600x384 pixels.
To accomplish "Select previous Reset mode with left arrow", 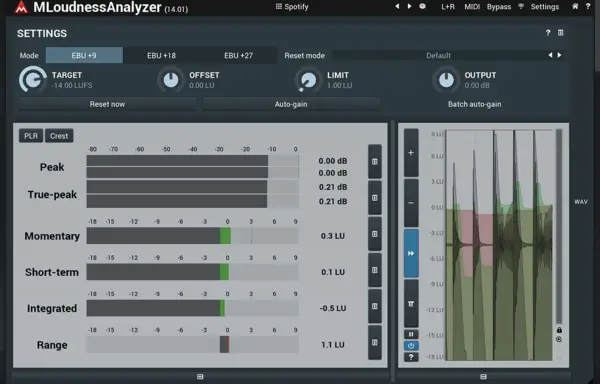I will click(550, 55).
